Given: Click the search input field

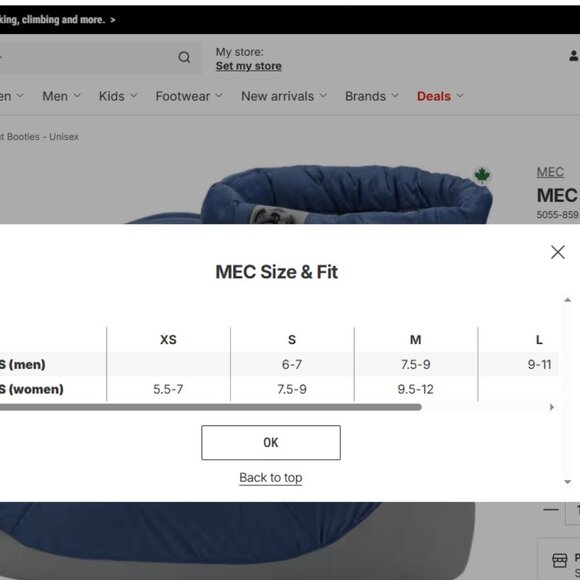Looking at the screenshot, I should pos(100,58).
